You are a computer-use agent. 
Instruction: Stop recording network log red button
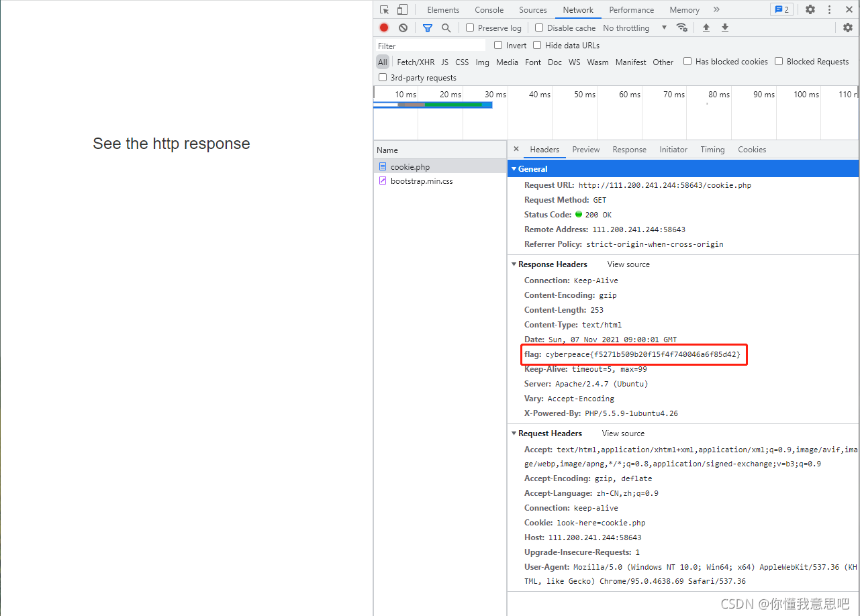[384, 28]
